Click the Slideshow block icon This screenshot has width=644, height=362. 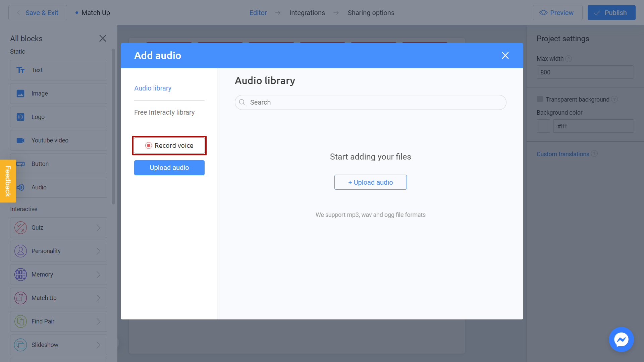point(20,344)
